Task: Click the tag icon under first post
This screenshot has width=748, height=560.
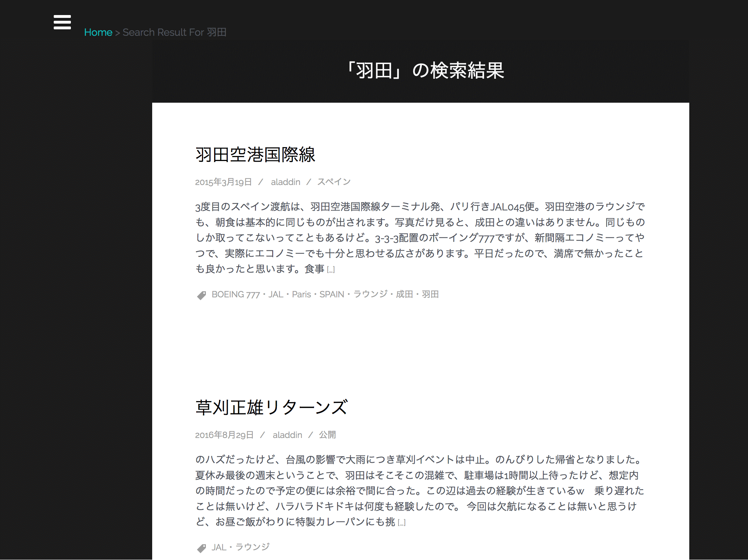Action: click(x=202, y=295)
